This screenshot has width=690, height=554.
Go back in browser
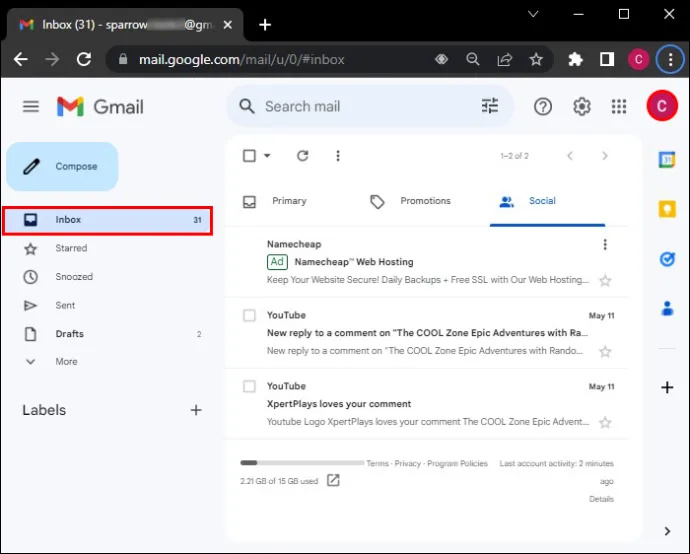coord(21,59)
